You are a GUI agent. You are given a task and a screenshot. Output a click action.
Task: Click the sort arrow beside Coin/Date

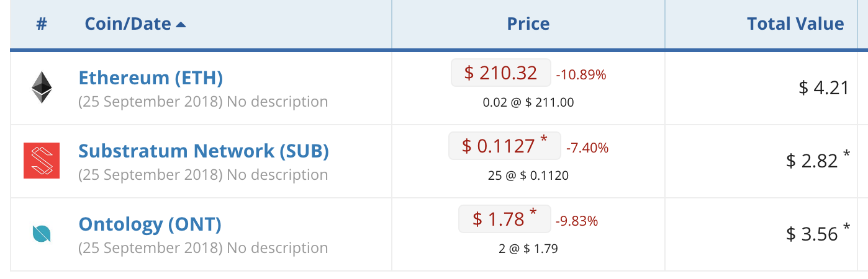(181, 25)
